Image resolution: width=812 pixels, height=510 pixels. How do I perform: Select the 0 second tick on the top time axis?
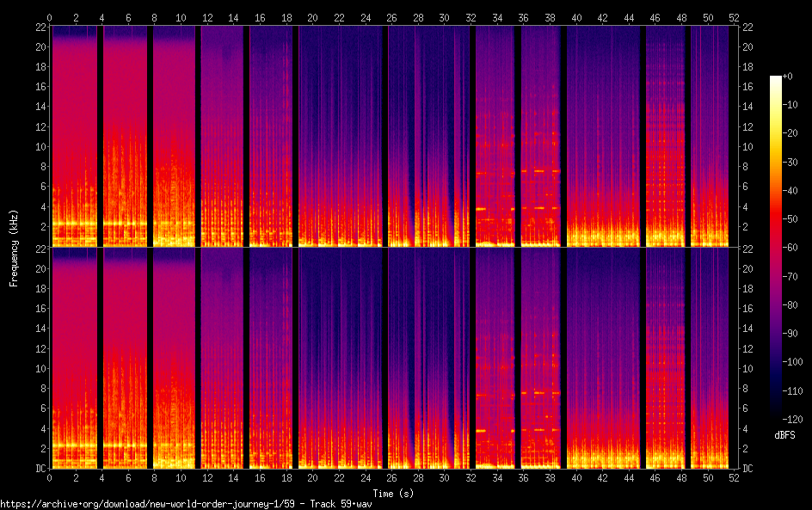coord(50,17)
